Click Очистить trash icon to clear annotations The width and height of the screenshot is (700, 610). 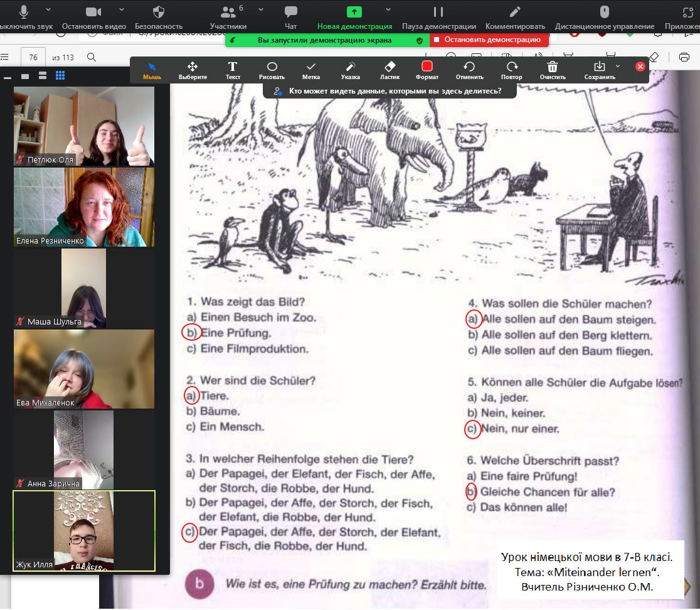tap(553, 69)
